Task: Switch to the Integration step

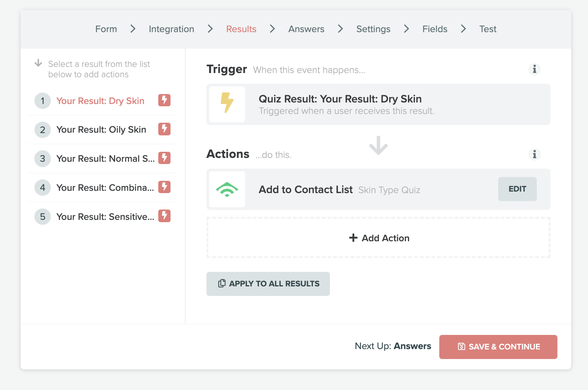Action: click(x=171, y=29)
